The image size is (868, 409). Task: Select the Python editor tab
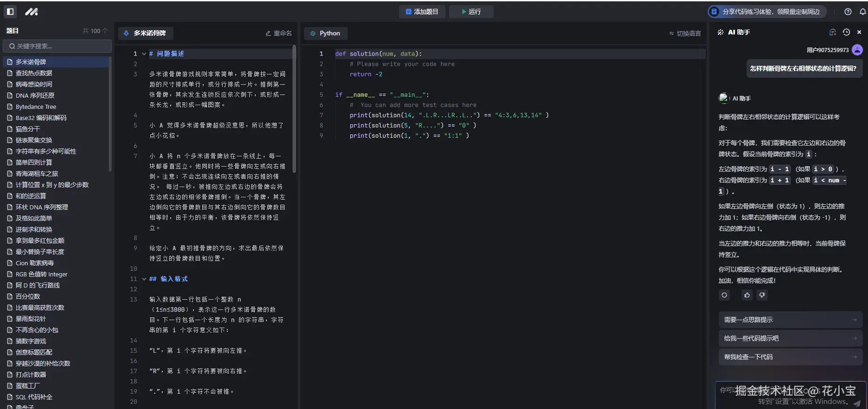click(325, 34)
